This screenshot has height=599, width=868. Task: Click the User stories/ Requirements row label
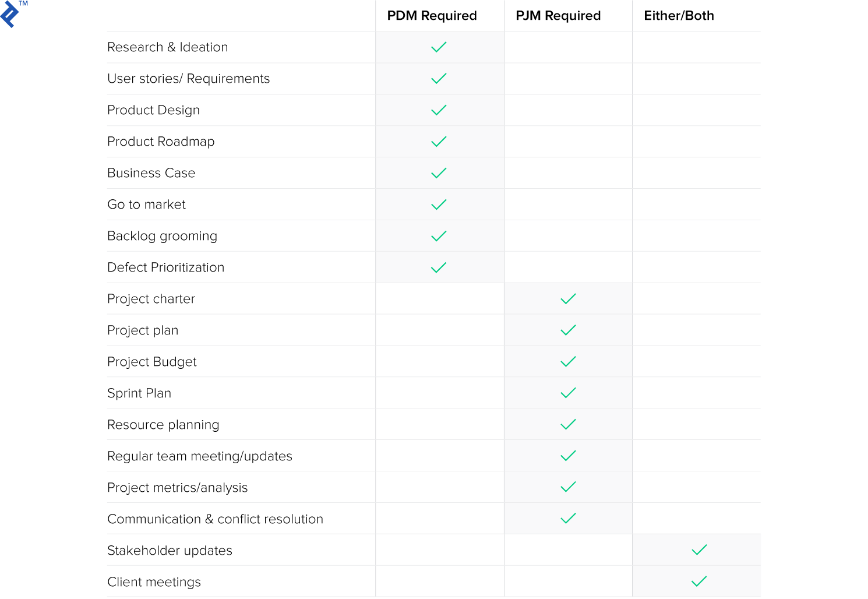[x=189, y=79]
